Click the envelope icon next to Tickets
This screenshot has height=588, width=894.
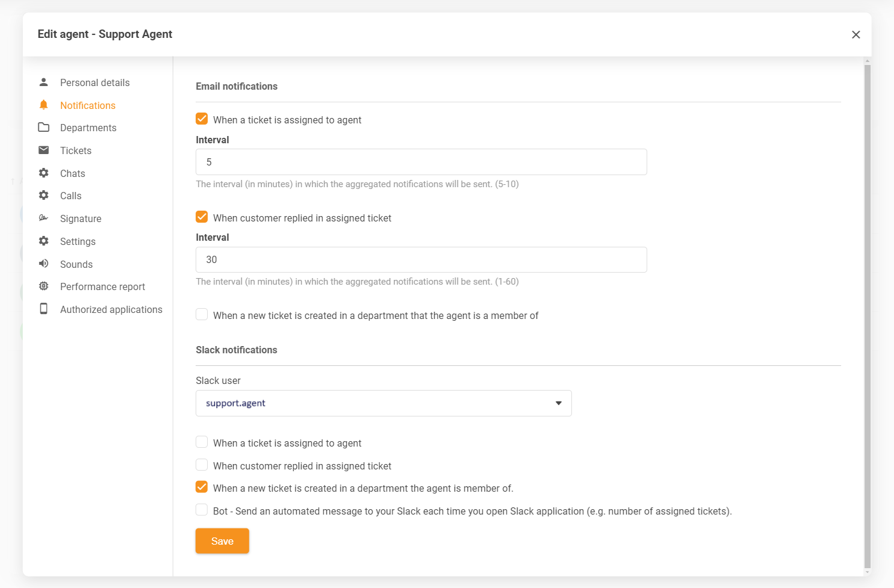pos(43,150)
